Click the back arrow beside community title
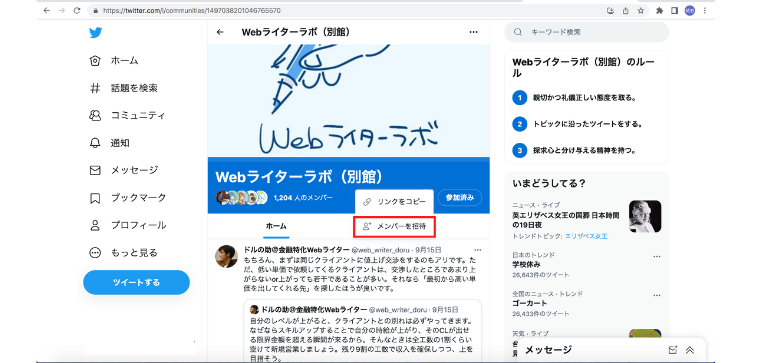 click(220, 32)
